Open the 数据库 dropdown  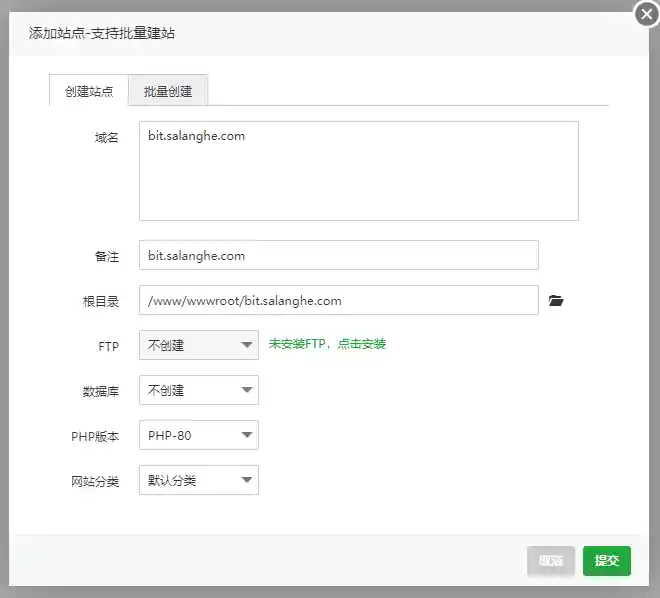pyautogui.click(x=199, y=390)
